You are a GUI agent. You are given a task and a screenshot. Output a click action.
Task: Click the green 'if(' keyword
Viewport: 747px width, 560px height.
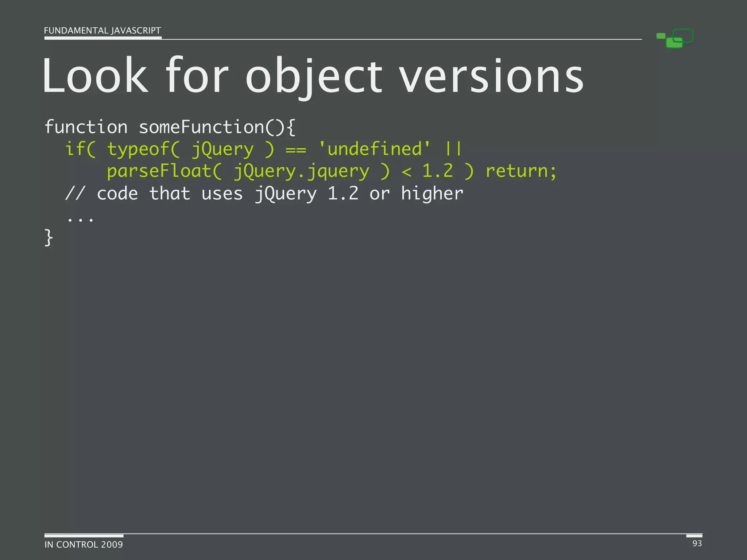[80, 149]
